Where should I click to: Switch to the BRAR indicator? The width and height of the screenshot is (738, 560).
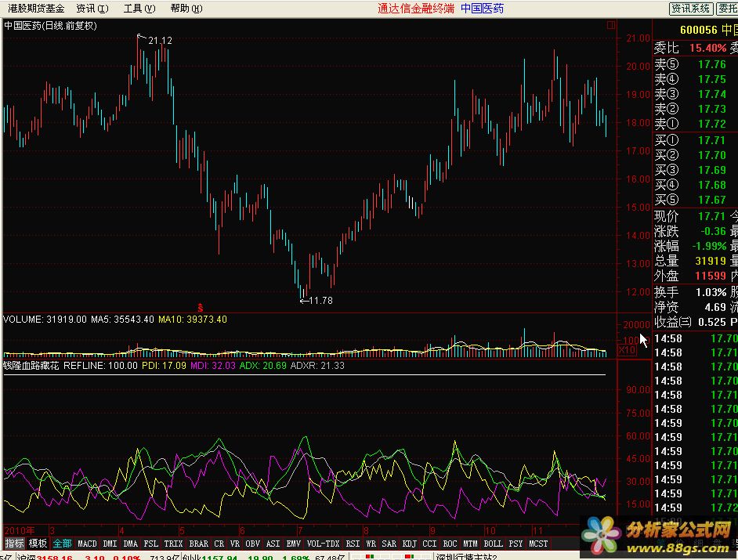pos(199,544)
